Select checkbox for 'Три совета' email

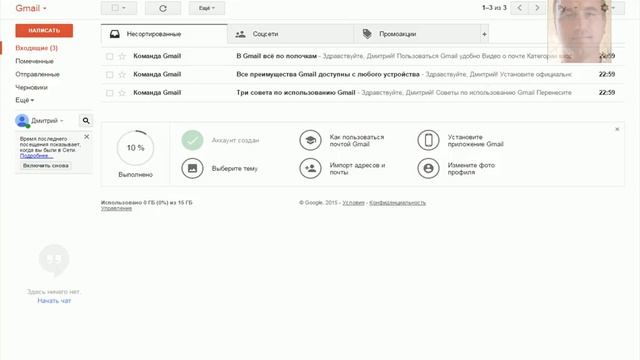[109, 93]
